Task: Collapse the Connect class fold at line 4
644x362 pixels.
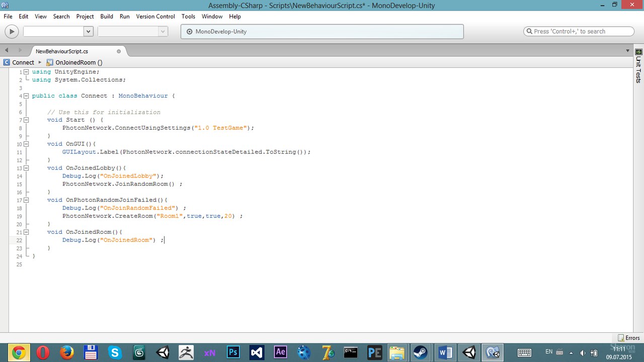Action: [26, 96]
